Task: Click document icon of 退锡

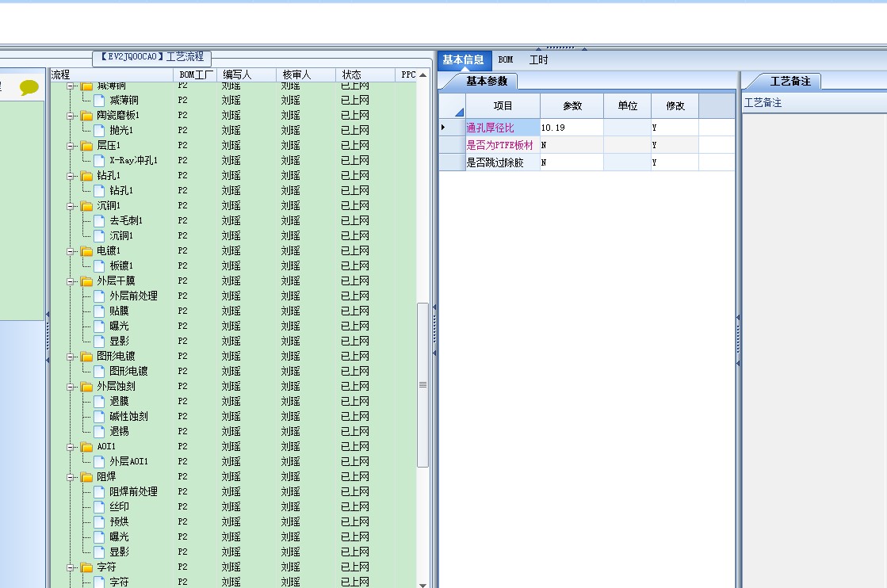Action: (100, 431)
